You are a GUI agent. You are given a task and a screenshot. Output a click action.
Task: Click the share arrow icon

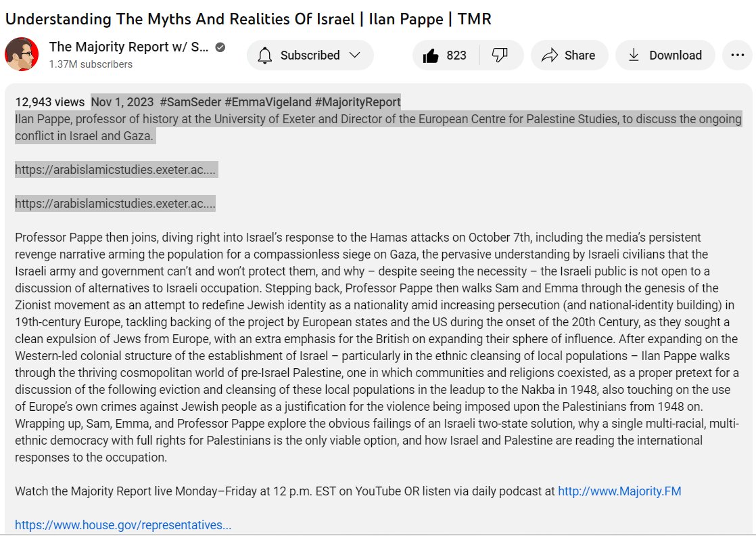[x=550, y=55]
